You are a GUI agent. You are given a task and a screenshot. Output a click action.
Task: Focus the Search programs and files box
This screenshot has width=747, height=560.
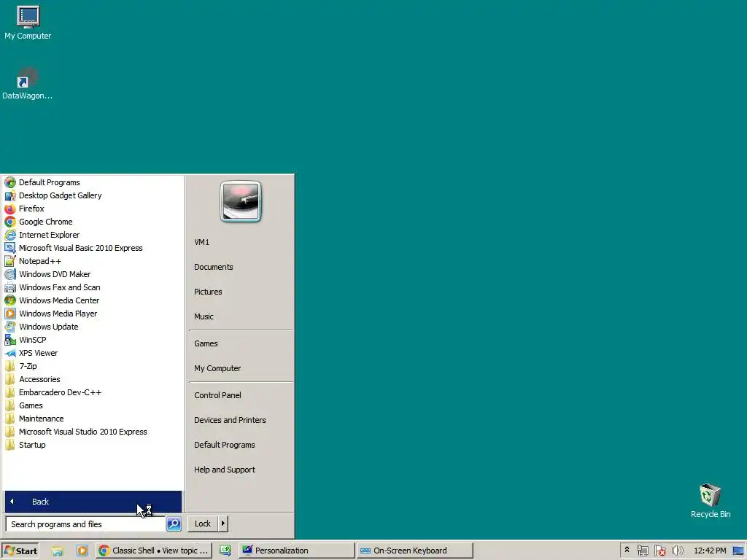click(85, 524)
